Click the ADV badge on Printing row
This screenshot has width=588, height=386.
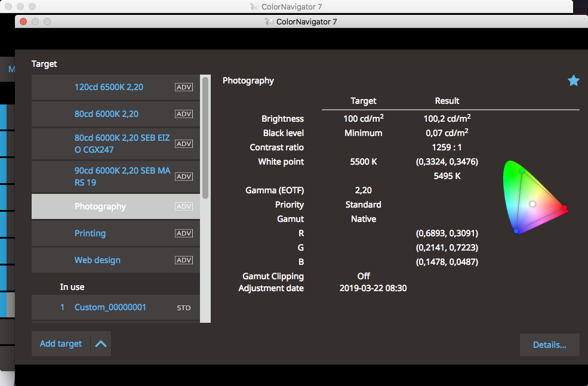click(184, 233)
